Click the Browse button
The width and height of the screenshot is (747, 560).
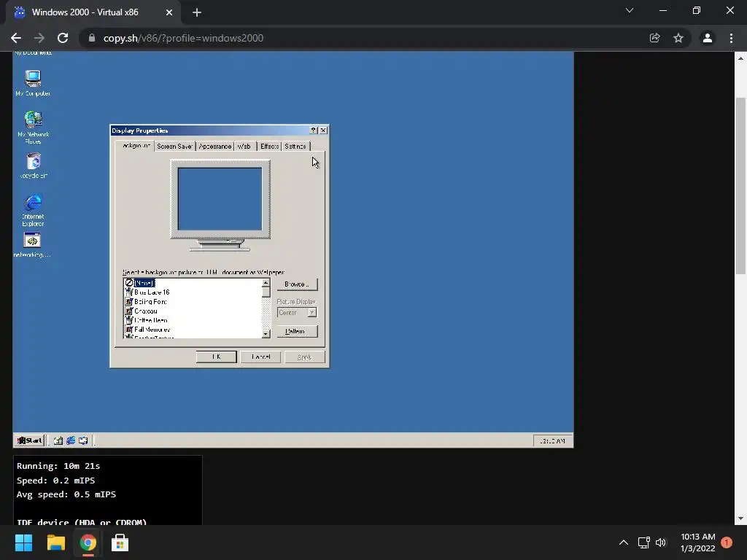click(297, 284)
